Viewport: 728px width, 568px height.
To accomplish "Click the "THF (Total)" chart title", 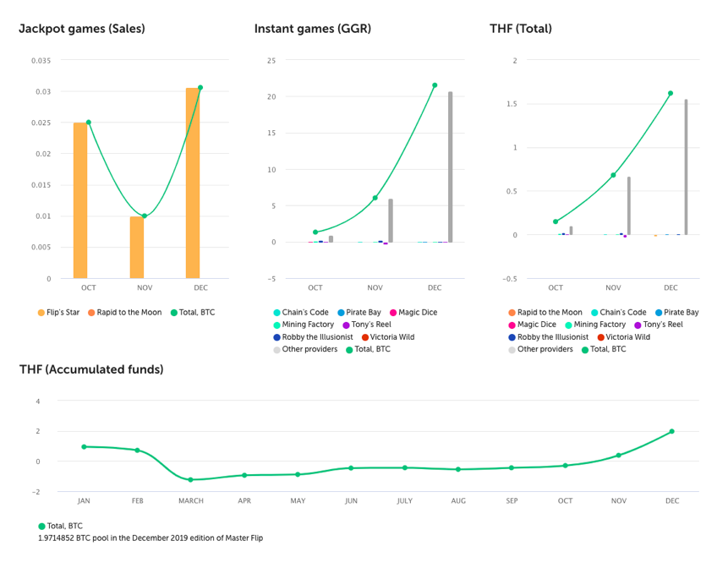I will coord(521,29).
